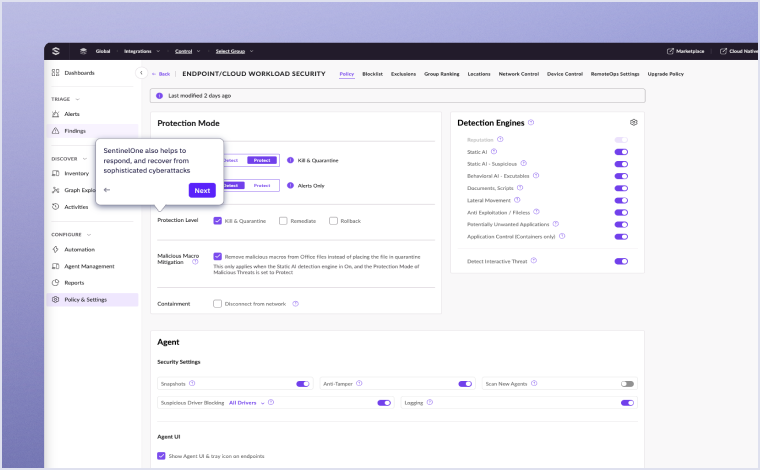760x470 pixels.
Task: Check the Disconnect from network checkbox
Action: click(217, 304)
